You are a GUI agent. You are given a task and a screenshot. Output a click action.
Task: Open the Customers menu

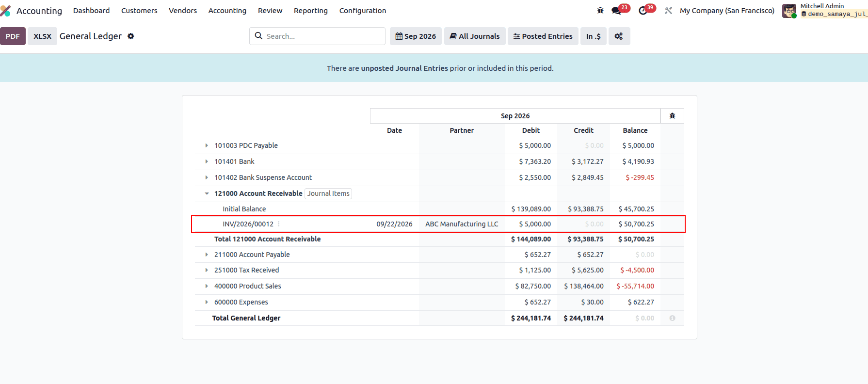(139, 11)
